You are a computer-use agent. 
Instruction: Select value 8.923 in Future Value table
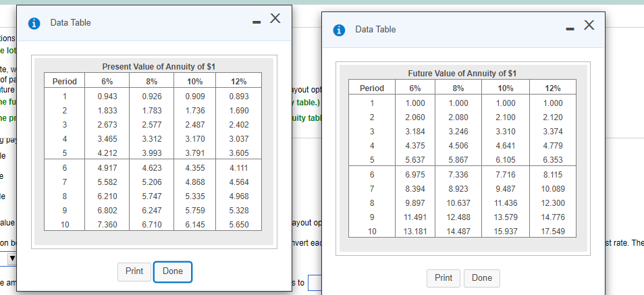click(x=458, y=189)
